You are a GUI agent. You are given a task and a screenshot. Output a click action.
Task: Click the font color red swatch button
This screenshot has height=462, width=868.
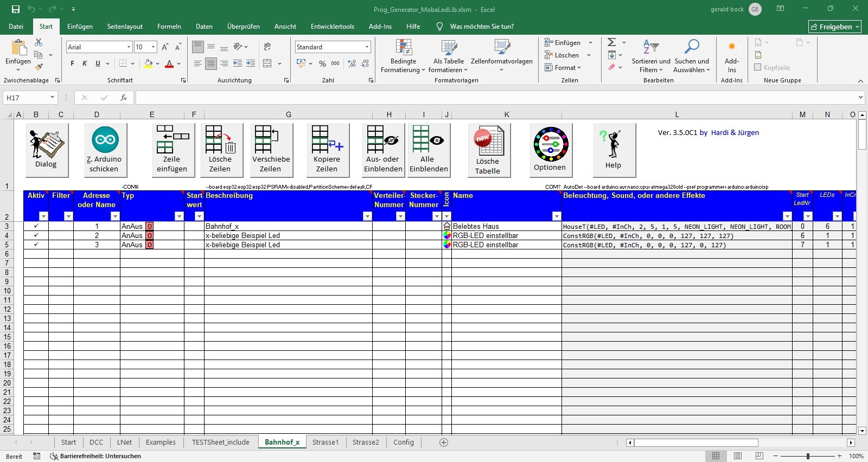tap(169, 64)
